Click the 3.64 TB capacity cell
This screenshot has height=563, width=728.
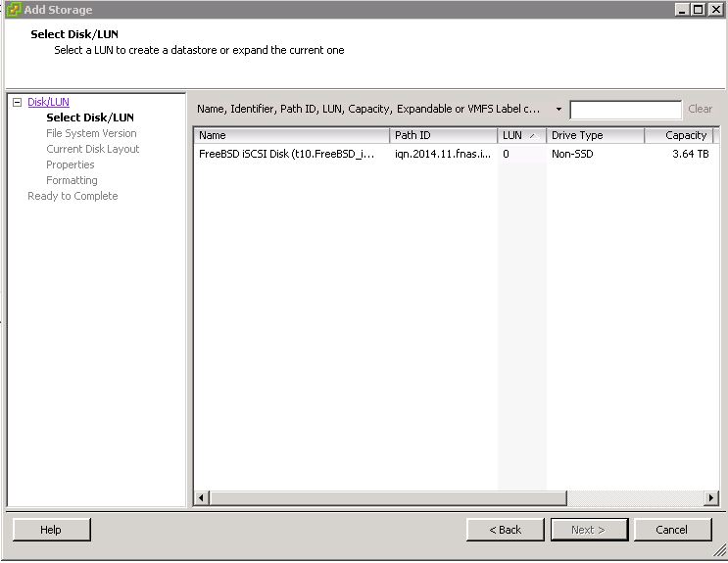pos(691,154)
